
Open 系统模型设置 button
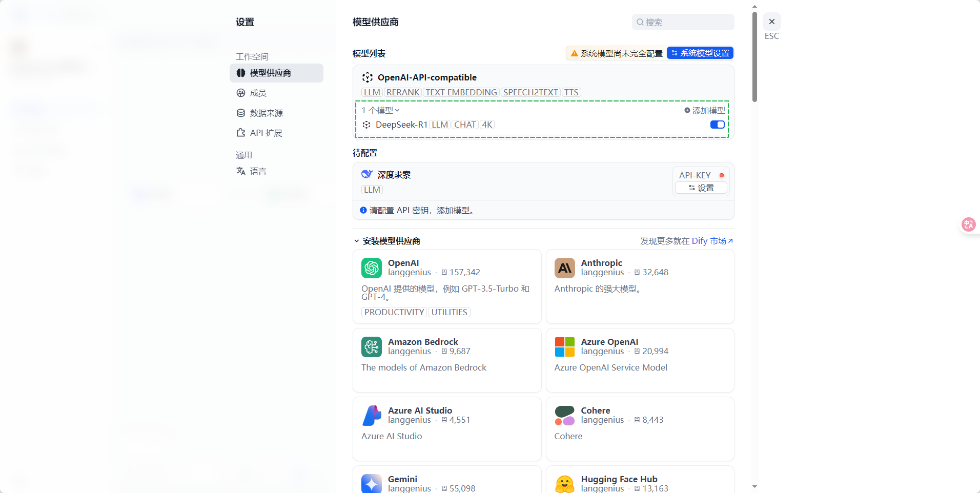coord(700,53)
